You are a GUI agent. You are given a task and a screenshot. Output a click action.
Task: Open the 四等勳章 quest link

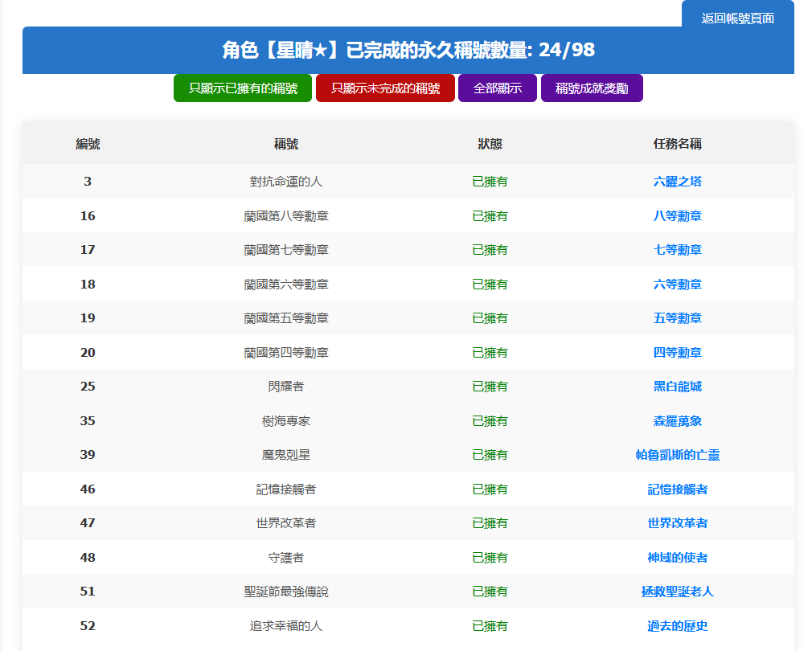(678, 352)
